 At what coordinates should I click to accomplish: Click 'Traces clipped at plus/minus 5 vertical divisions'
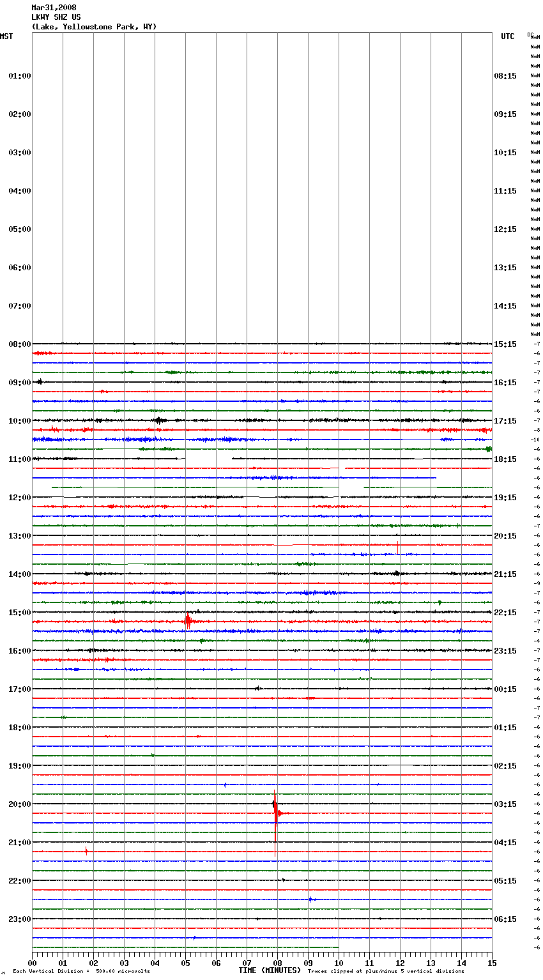pyautogui.click(x=386, y=972)
